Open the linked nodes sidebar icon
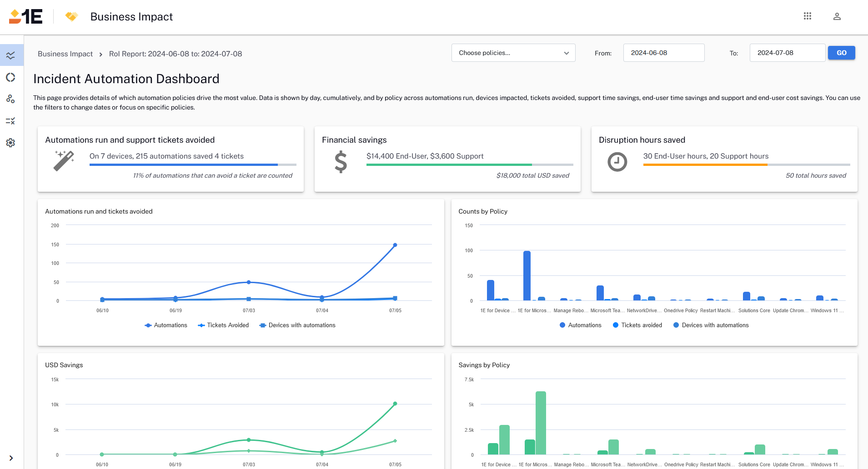The height and width of the screenshot is (469, 868). tap(11, 99)
